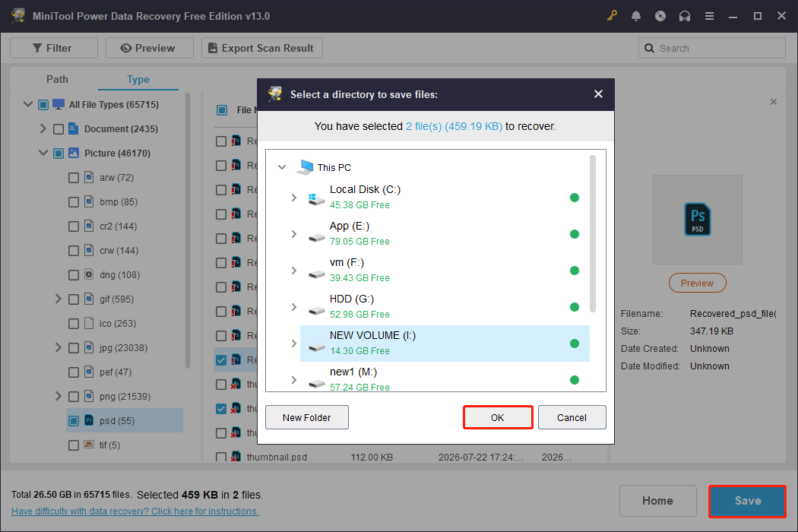The width and height of the screenshot is (798, 532).
Task: Open the headset support icon
Action: point(685,16)
